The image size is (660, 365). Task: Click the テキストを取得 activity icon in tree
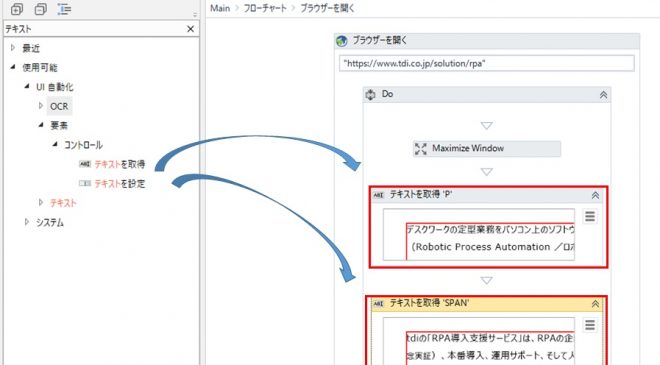click(85, 164)
